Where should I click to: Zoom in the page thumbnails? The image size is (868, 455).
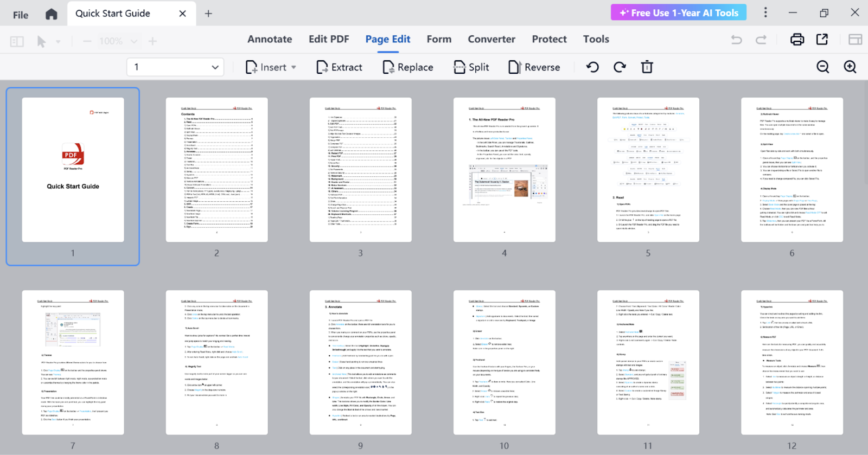click(850, 67)
